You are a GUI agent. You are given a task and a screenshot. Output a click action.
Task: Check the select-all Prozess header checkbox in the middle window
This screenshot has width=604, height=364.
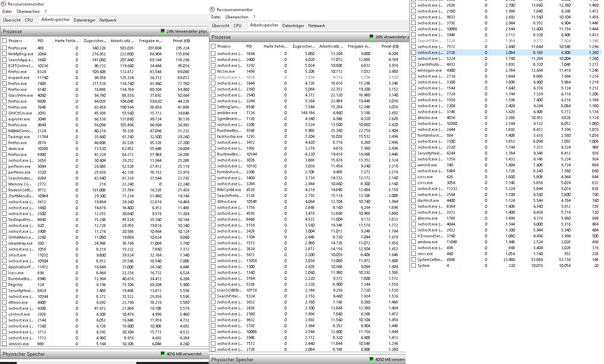click(x=213, y=46)
